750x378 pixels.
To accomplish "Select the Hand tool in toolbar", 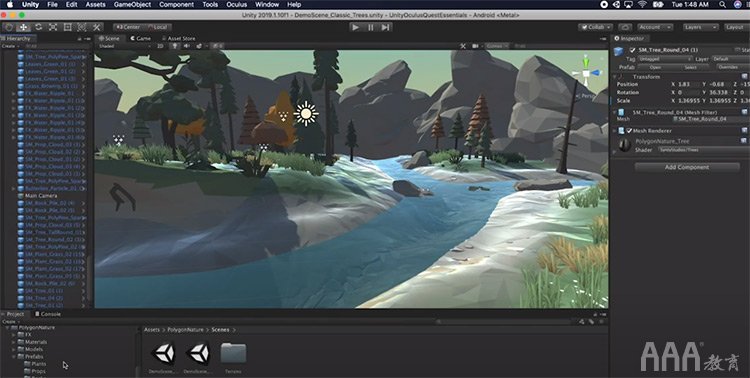I will click(x=9, y=27).
